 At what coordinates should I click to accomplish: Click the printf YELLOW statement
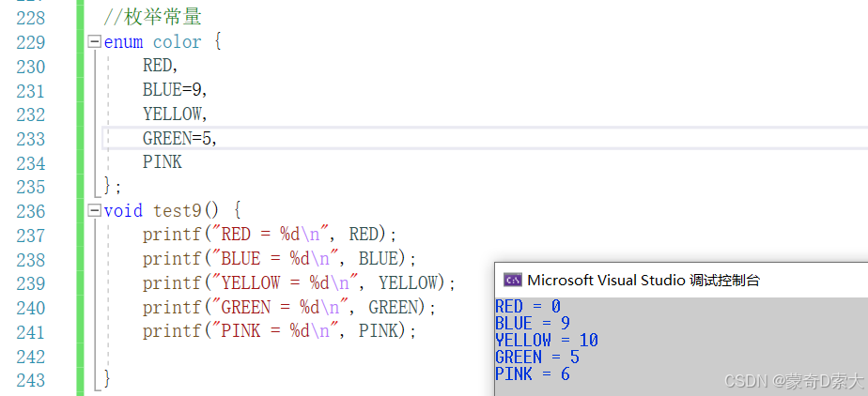[x=299, y=283]
